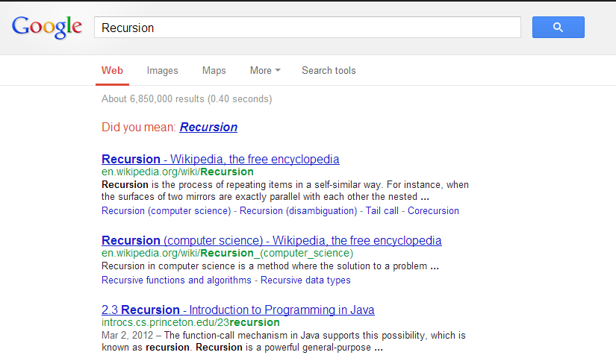
Task: Open the 'Recursion (disambiguation)' sitelink
Action: (x=298, y=211)
